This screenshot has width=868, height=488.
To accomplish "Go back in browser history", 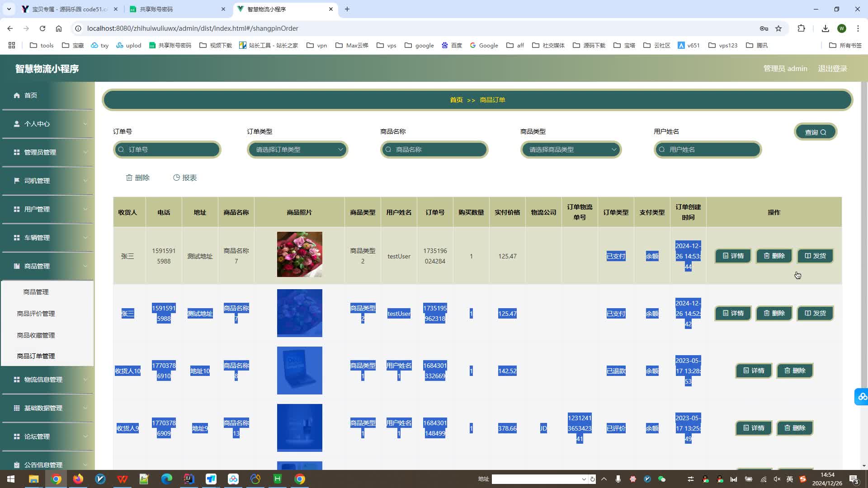I will (x=10, y=28).
